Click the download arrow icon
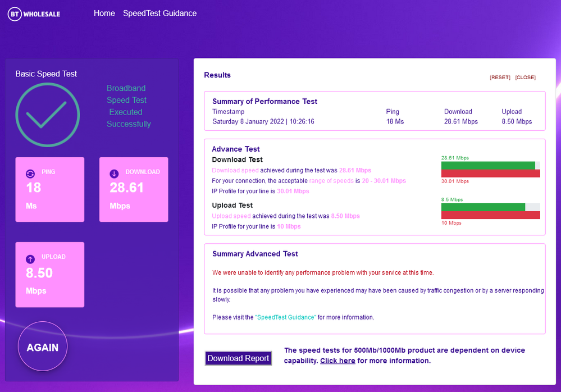 pyautogui.click(x=115, y=174)
